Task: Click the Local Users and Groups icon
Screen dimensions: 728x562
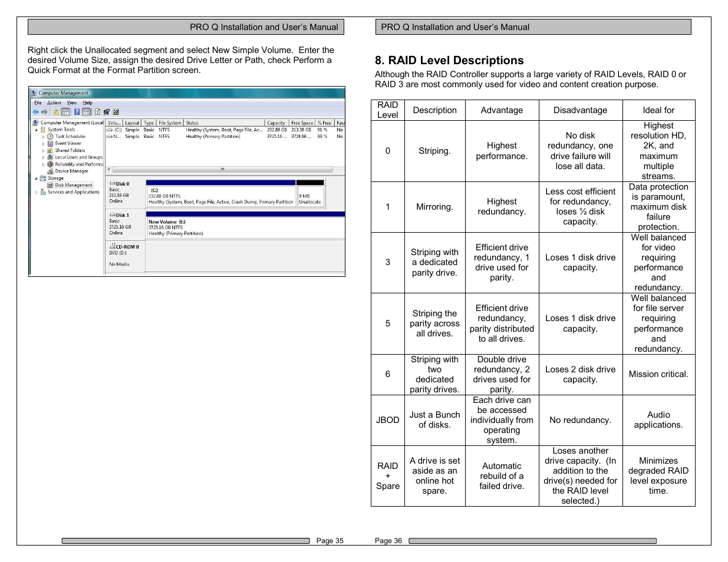Action: [51, 157]
